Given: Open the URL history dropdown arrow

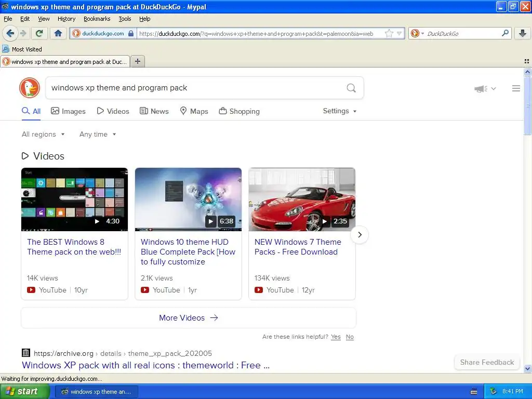Looking at the screenshot, I should pyautogui.click(x=400, y=33).
